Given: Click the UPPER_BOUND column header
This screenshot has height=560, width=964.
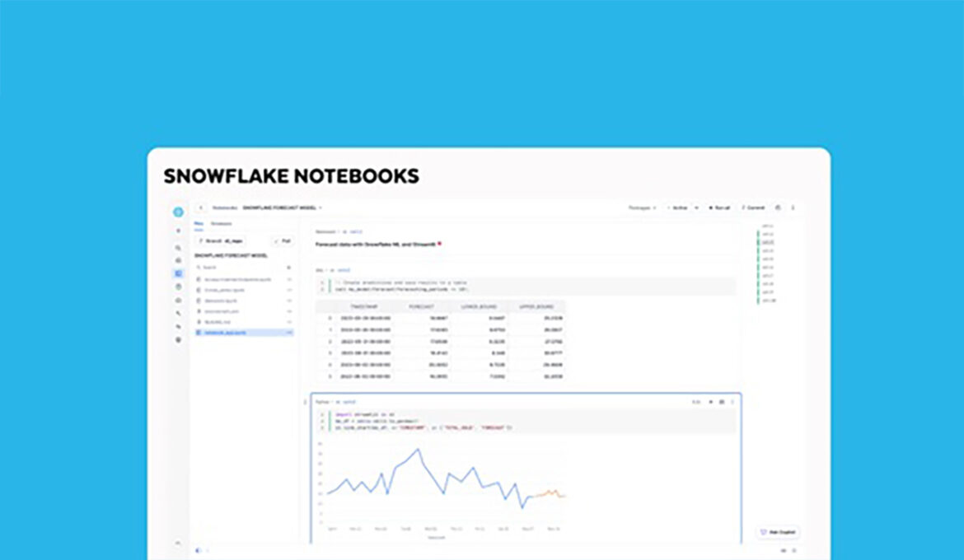Looking at the screenshot, I should pos(536,306).
